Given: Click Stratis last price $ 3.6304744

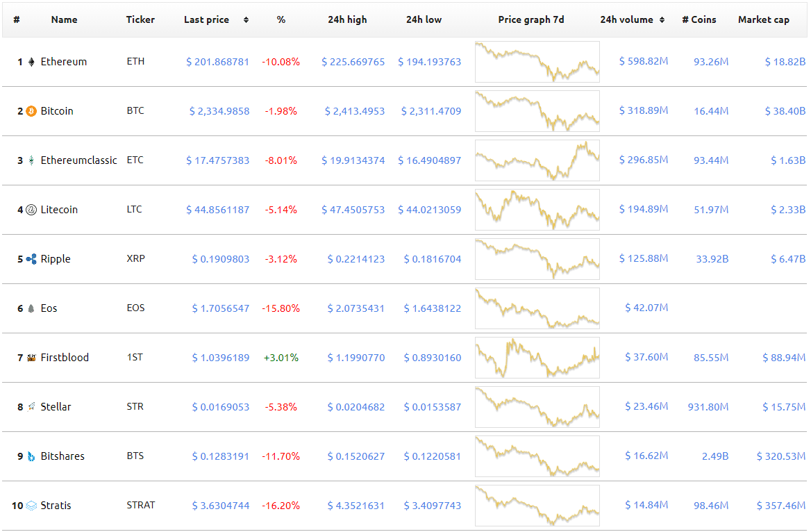Looking at the screenshot, I should click(x=221, y=506).
